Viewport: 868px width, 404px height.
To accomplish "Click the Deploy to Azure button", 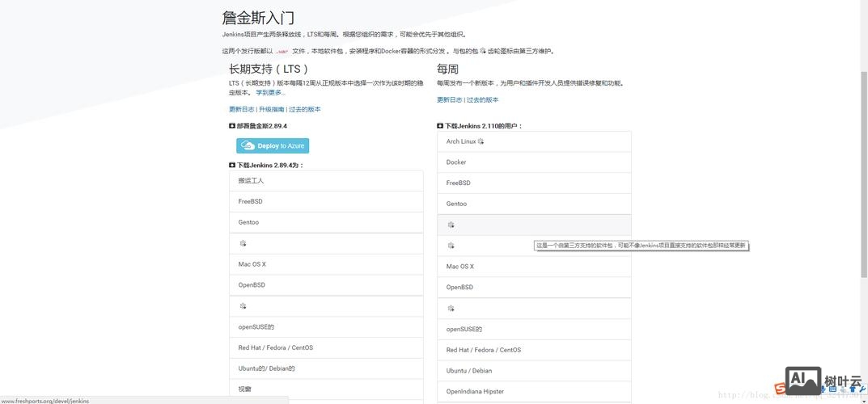I will click(x=273, y=146).
